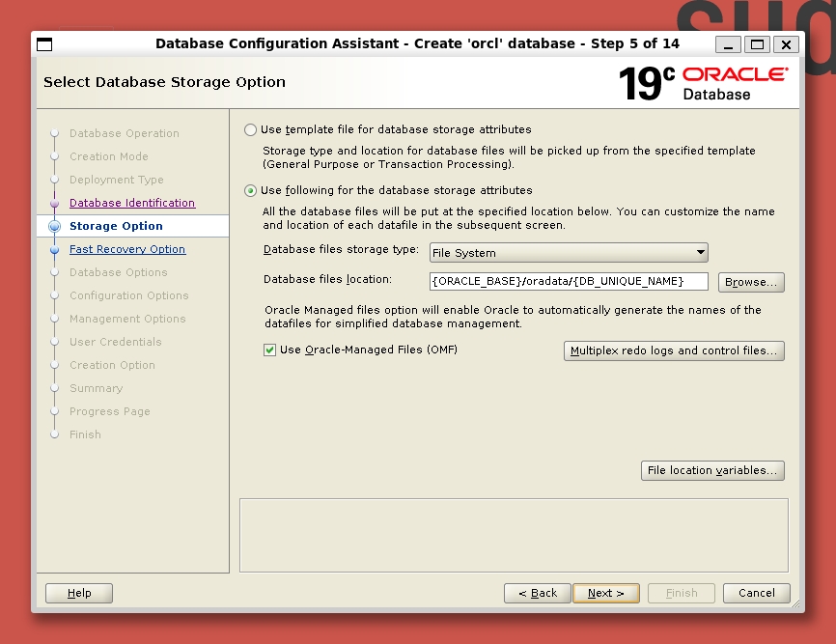Screen dimensions: 836x644
Task: Open Help for this wizard step
Action: [x=79, y=593]
